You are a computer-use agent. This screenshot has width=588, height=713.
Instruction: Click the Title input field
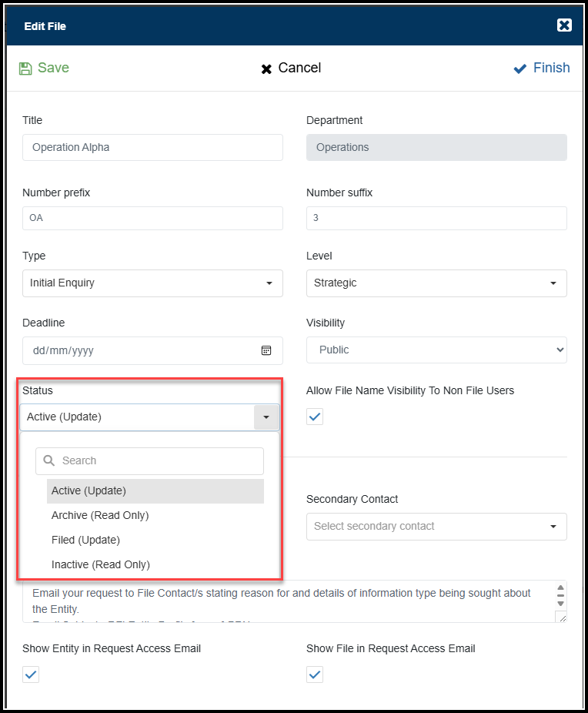click(152, 148)
